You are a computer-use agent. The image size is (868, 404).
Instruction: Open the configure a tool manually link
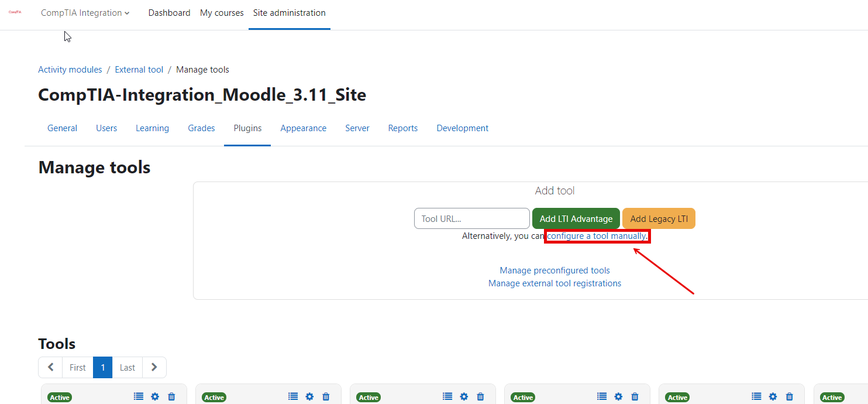coord(596,235)
